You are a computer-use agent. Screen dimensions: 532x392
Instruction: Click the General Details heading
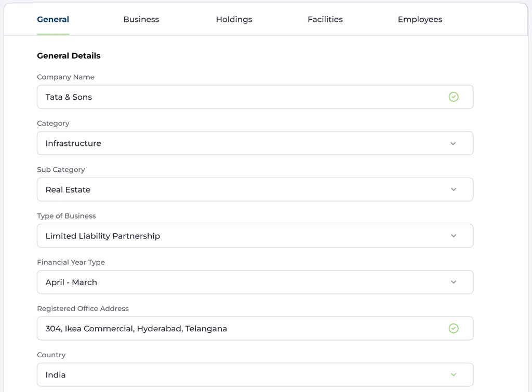tap(69, 56)
